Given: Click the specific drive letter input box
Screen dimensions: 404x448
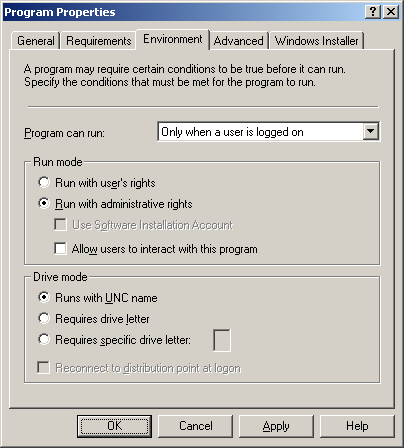Looking at the screenshot, I should 222,340.
